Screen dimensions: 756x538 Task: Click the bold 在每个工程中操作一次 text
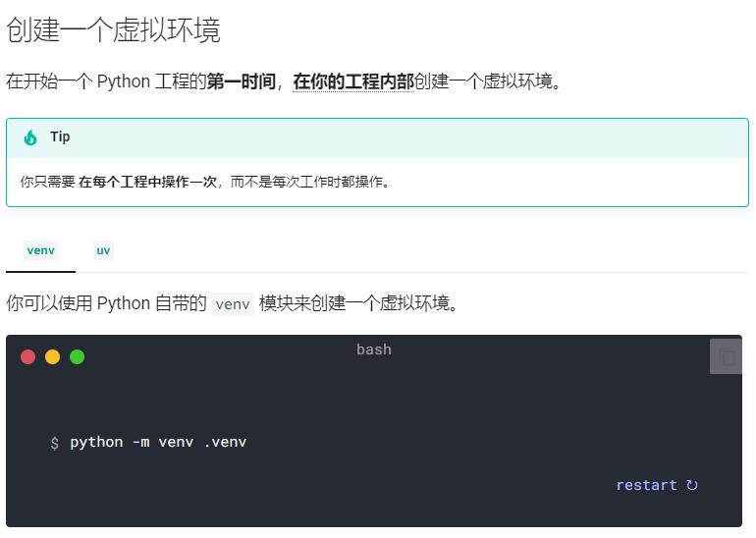pos(147,183)
